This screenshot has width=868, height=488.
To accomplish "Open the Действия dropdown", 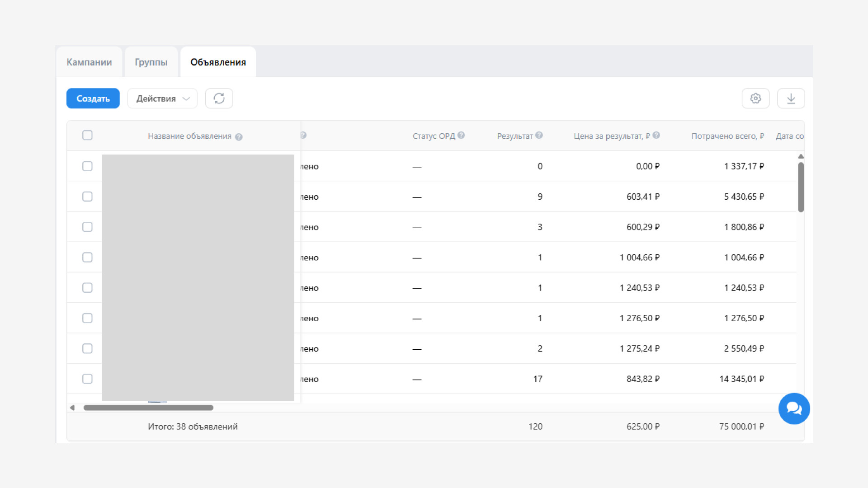I will pyautogui.click(x=162, y=99).
